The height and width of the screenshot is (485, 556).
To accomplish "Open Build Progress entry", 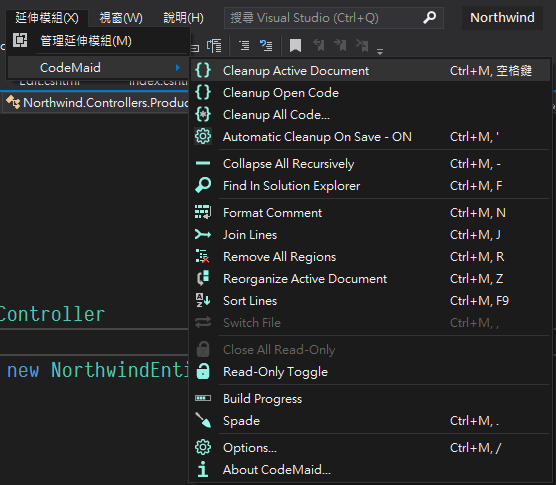I will 370,398.
